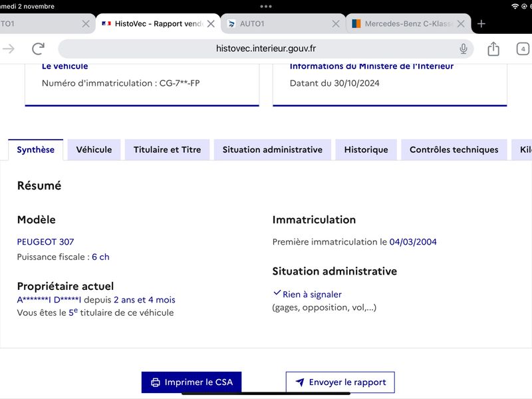The height and width of the screenshot is (399, 532).
Task: Tap the French flag favicon on HistoVec tab
Action: (x=106, y=23)
